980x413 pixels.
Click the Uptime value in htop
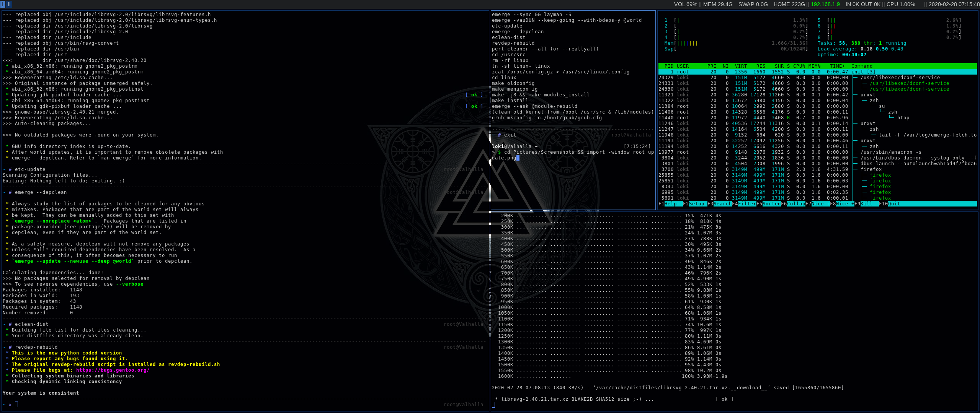pyautogui.click(x=854, y=55)
